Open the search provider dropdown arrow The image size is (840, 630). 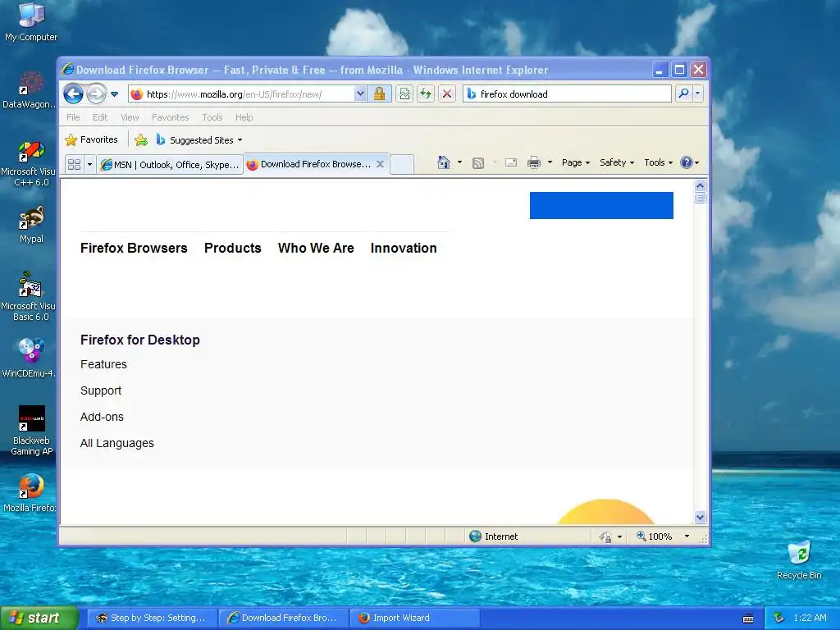coord(697,94)
